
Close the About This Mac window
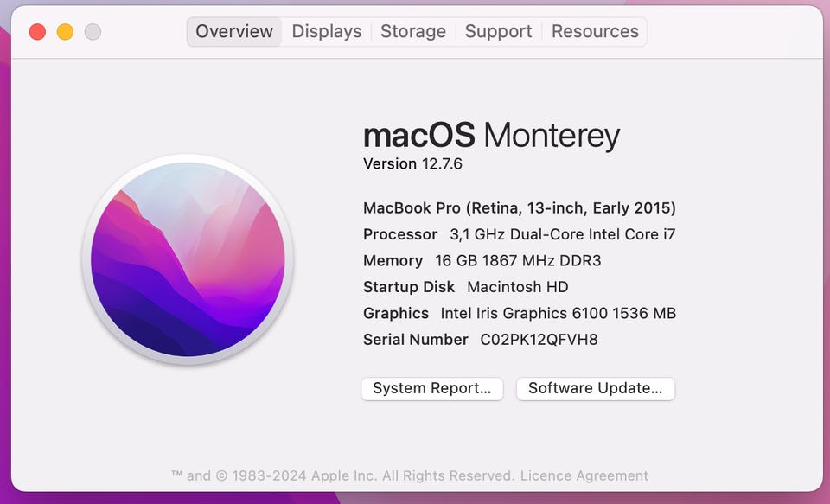tap(37, 32)
